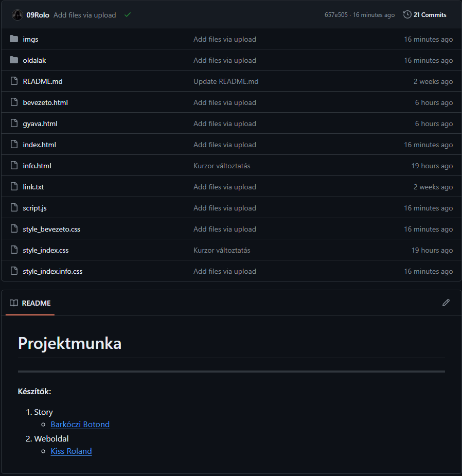This screenshot has width=462, height=476.
Task: Click the green commit status checkmark
Action: click(128, 15)
